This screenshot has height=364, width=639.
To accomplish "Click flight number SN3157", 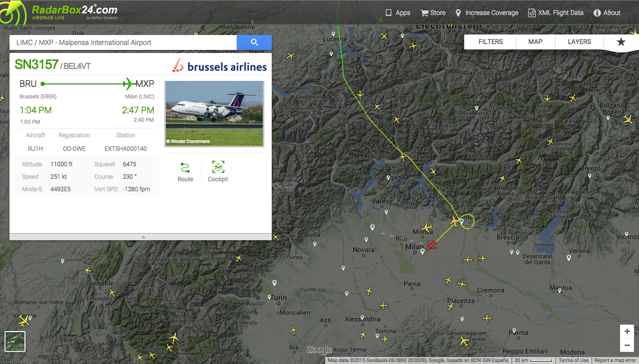I will click(36, 65).
